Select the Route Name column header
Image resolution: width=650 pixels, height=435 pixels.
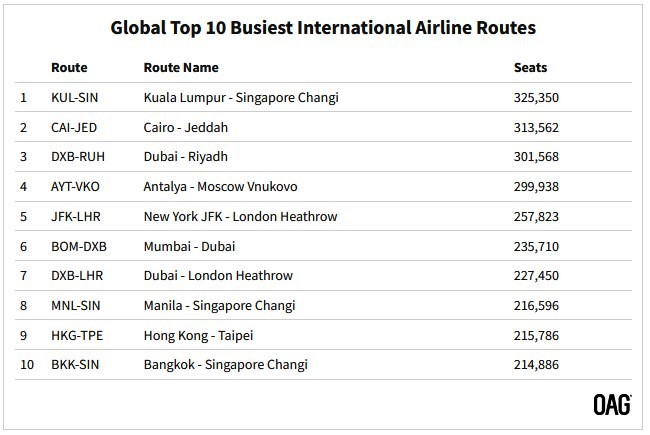[181, 68]
